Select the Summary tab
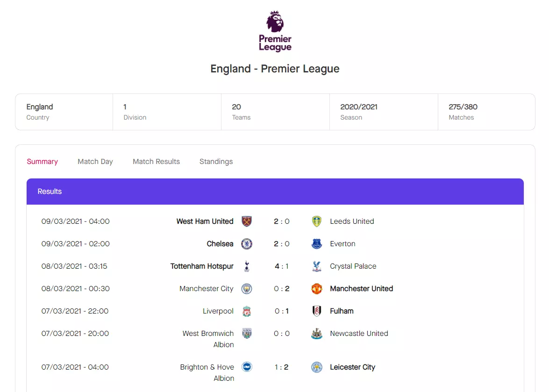This screenshot has height=392, width=549. 42,161
